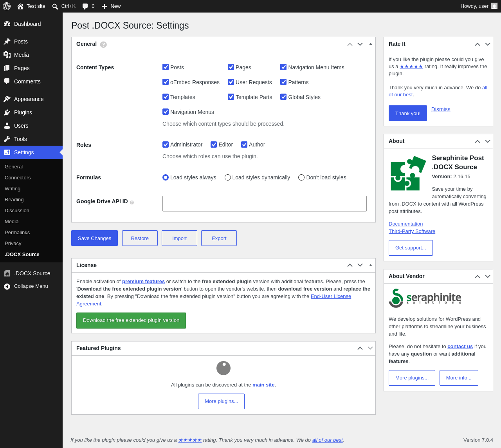Image resolution: width=501 pixels, height=448 pixels.
Task: Click the Plugins plug icon
Action: point(7,112)
